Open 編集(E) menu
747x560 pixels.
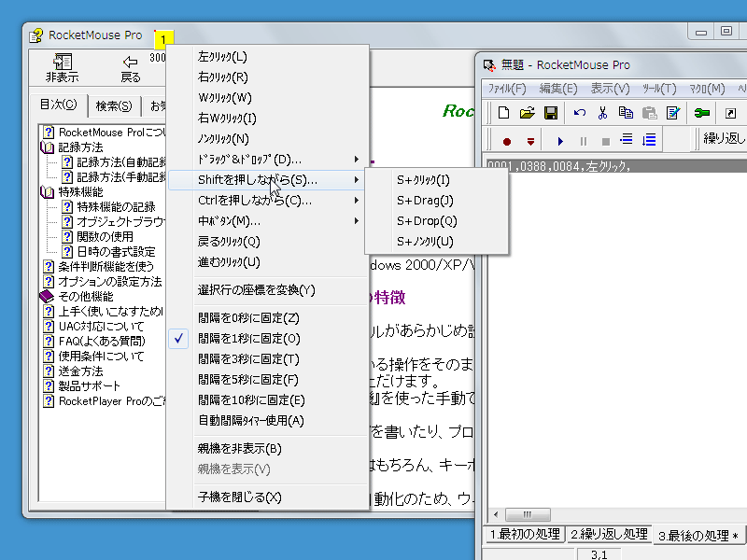[558, 89]
